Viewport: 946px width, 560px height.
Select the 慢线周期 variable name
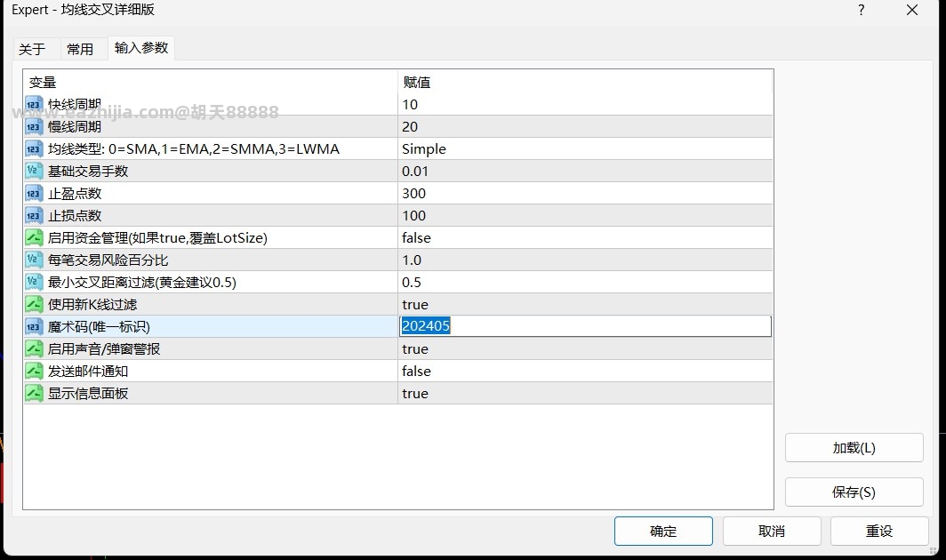tap(75, 127)
